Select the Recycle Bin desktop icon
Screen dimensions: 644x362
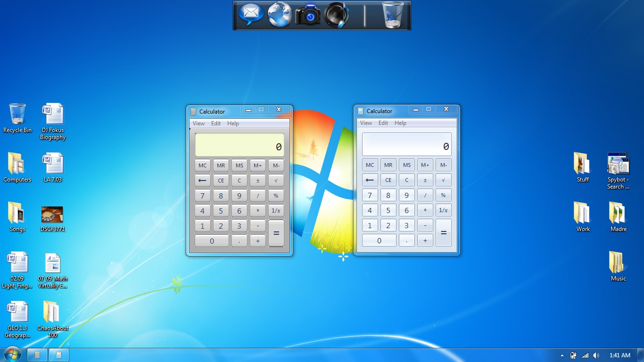tap(17, 118)
